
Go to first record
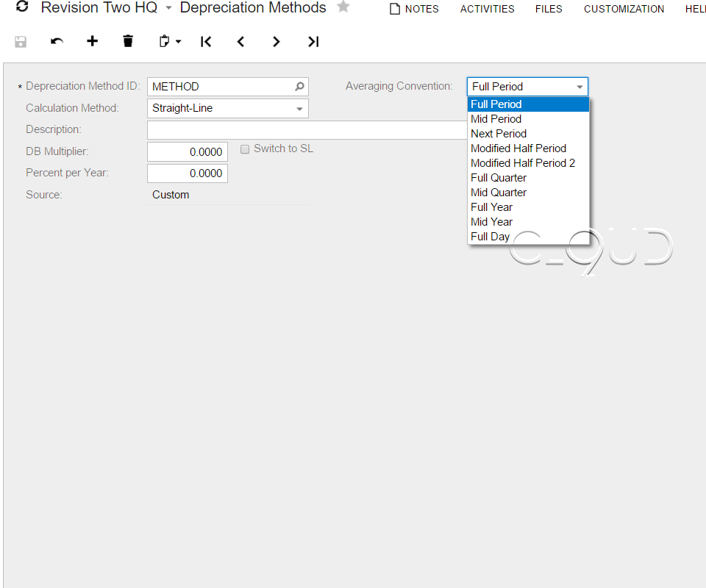(206, 42)
